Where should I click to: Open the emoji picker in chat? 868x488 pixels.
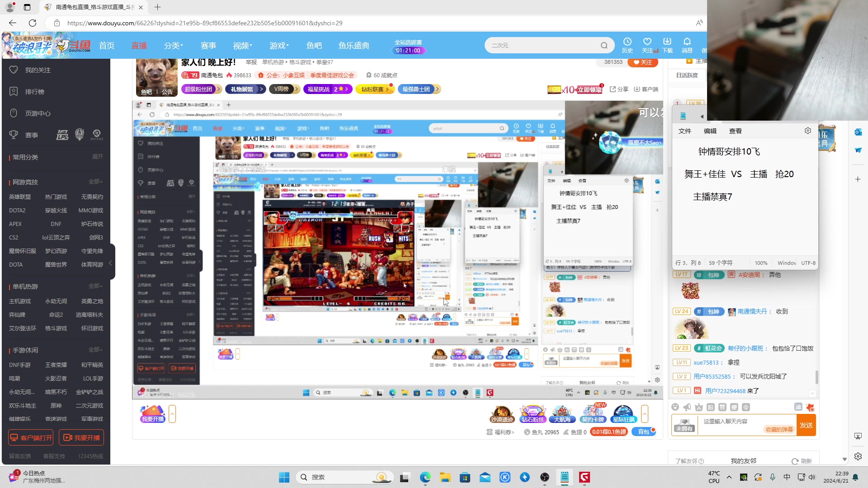(675, 407)
